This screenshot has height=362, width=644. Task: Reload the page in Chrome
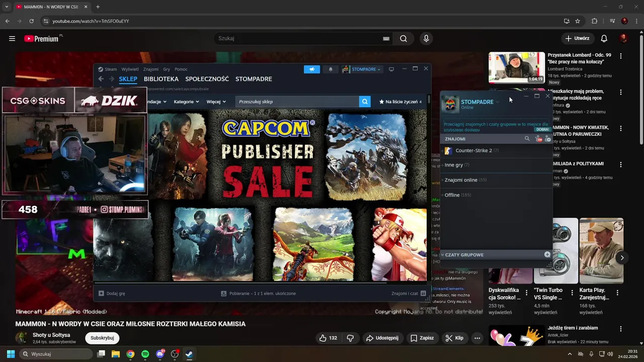coord(31,21)
